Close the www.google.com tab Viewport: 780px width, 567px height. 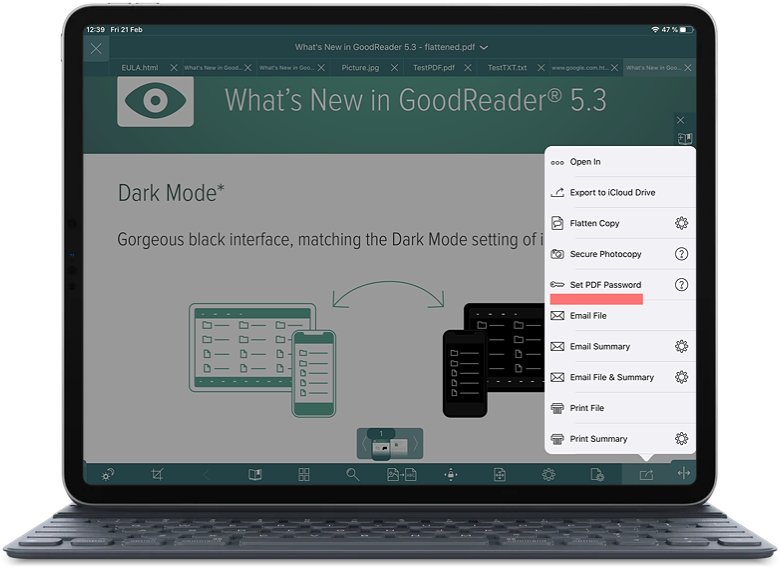[614, 68]
